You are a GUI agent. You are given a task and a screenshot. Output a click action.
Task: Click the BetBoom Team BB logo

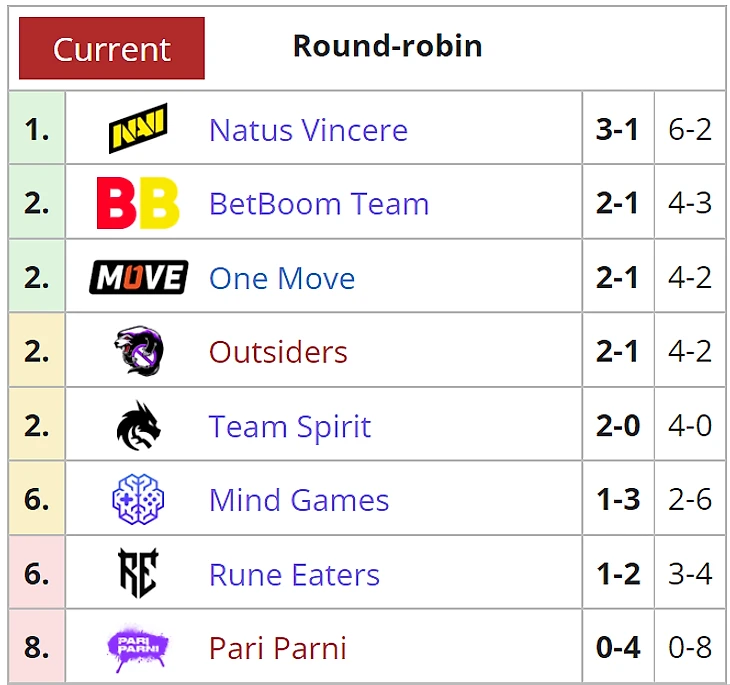pyautogui.click(x=137, y=203)
